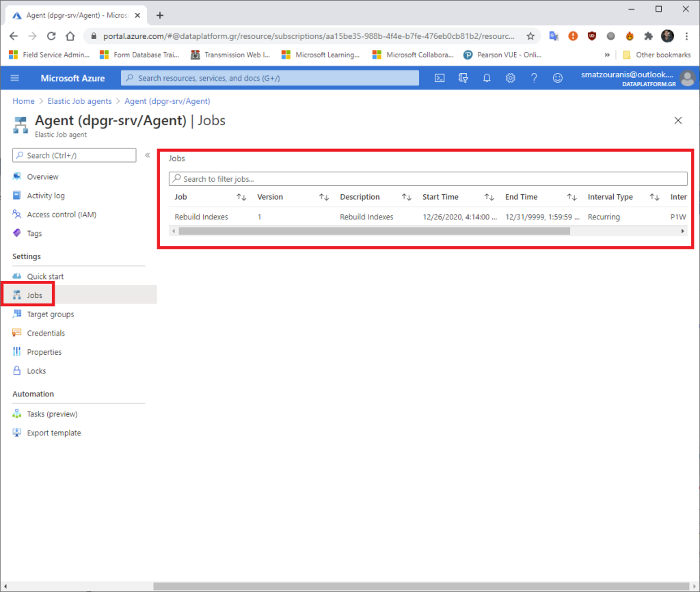The image size is (700, 592).
Task: Open the account avatar in Azure header
Action: [688, 78]
